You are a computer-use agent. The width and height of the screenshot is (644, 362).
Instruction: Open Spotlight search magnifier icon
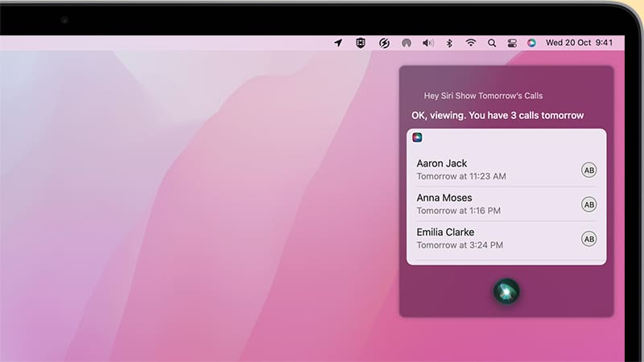pyautogui.click(x=492, y=43)
